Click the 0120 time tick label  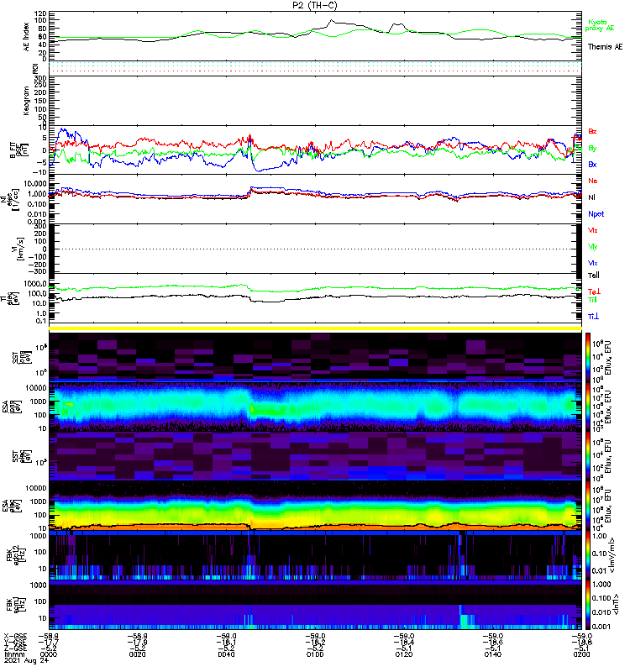404,654
